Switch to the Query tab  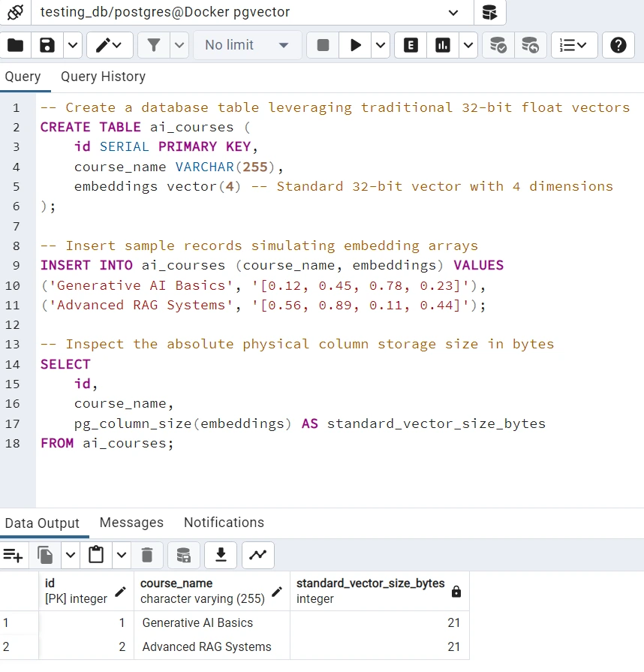click(23, 77)
